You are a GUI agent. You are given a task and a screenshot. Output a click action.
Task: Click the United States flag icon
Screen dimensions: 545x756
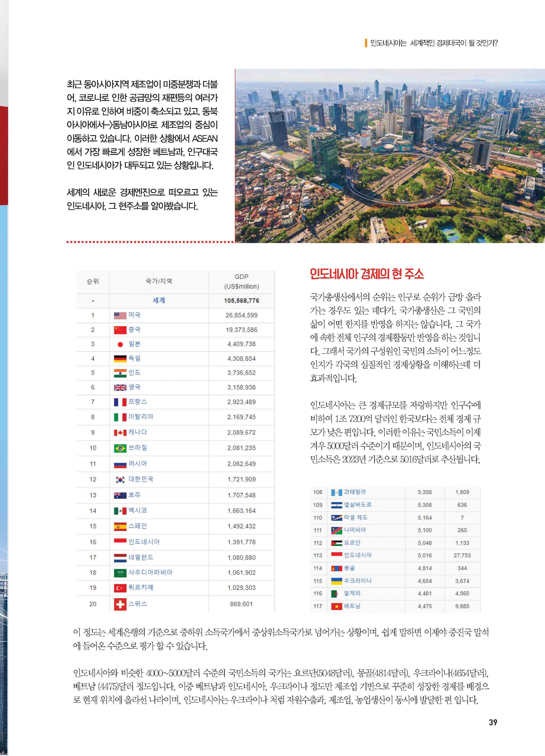pyautogui.click(x=120, y=315)
